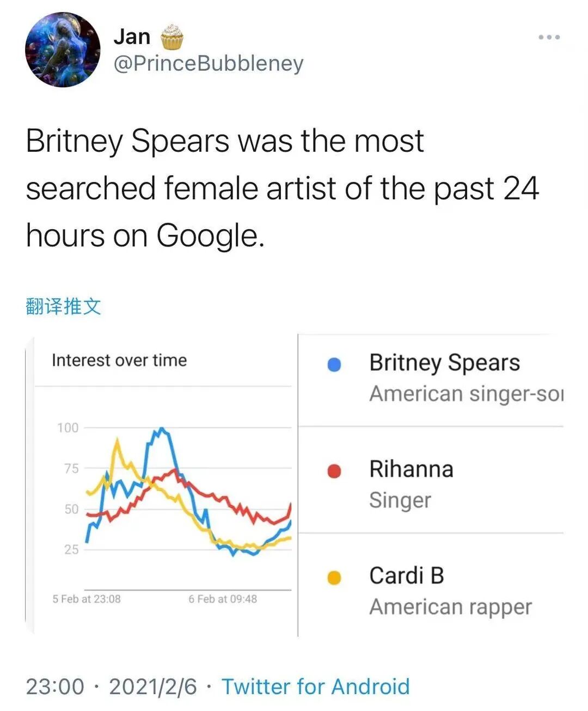The image size is (588, 711).
Task: Click the display name Jan
Action: (132, 36)
